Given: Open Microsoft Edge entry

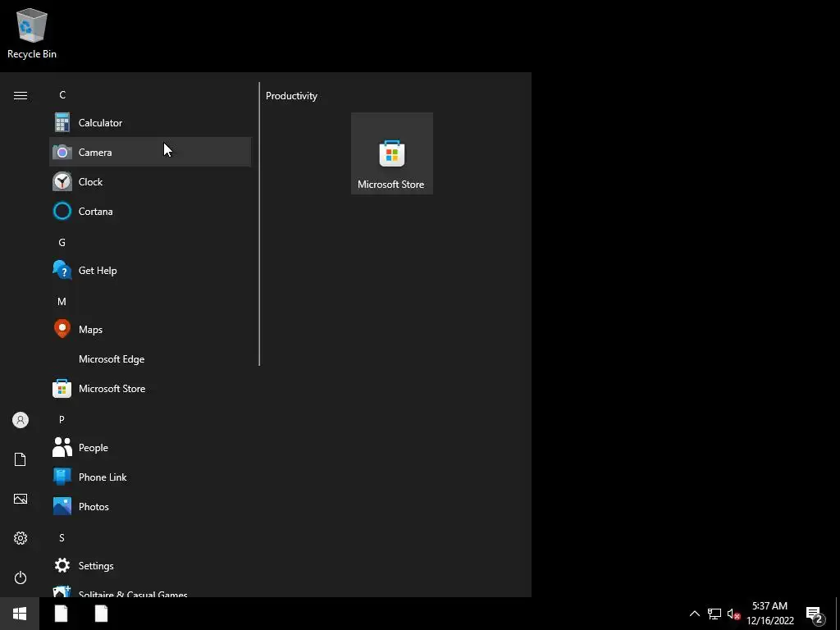Looking at the screenshot, I should click(150, 359).
